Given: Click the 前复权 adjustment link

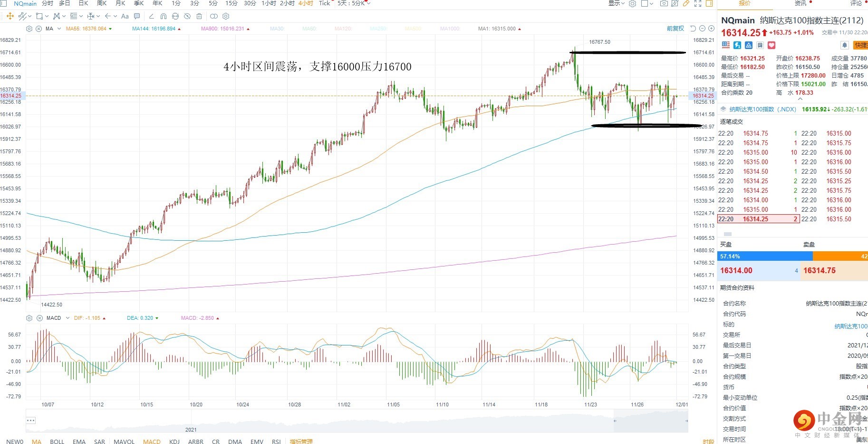Looking at the screenshot, I should 675,29.
